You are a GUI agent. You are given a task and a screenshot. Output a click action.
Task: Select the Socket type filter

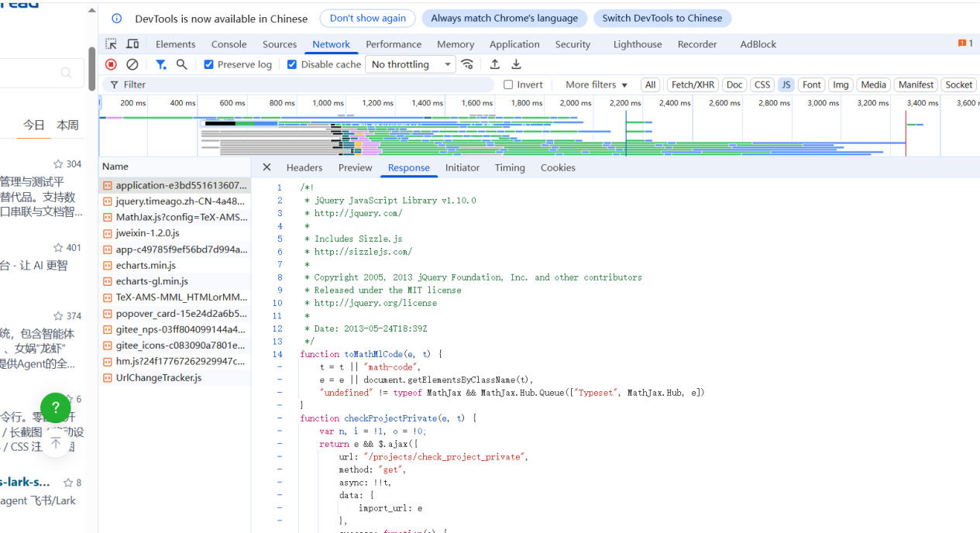click(958, 84)
